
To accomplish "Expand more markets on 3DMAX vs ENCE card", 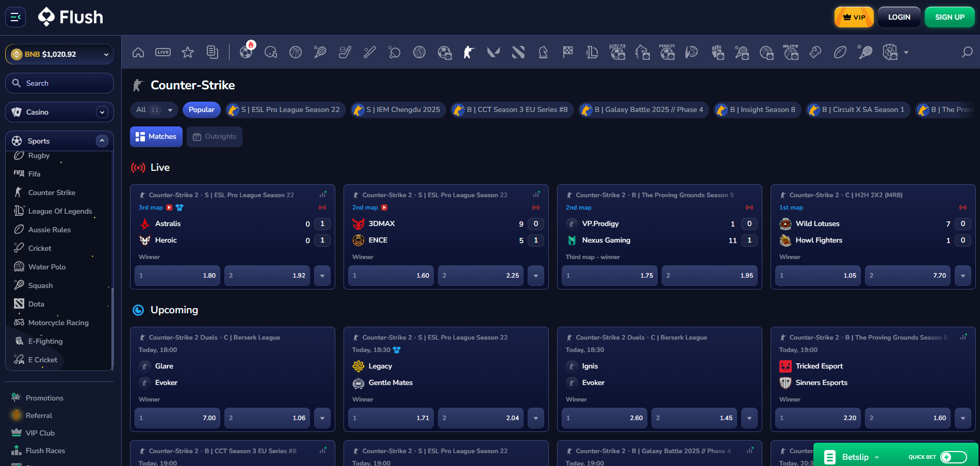I will tap(536, 276).
